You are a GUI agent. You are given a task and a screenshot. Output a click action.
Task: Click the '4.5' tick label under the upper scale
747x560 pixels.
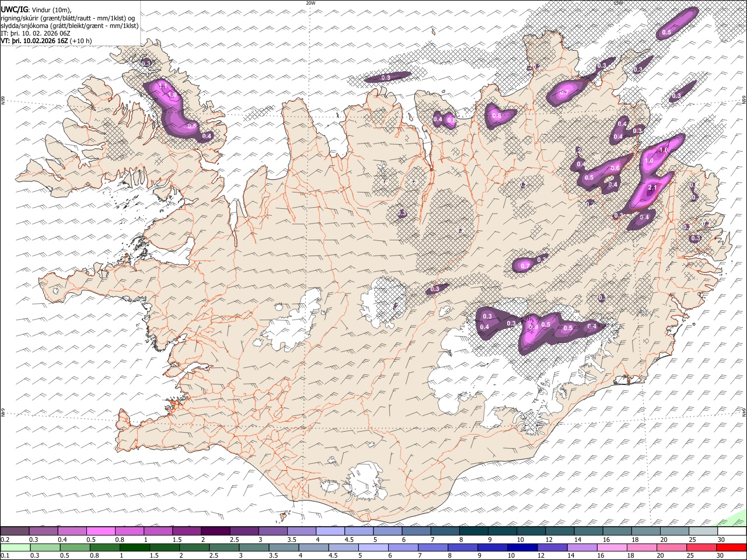350,540
